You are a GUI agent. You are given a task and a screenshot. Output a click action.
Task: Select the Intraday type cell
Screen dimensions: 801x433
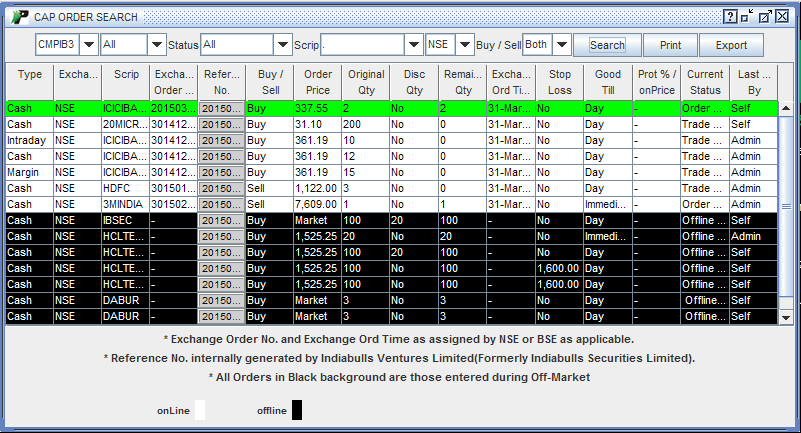tap(30, 140)
